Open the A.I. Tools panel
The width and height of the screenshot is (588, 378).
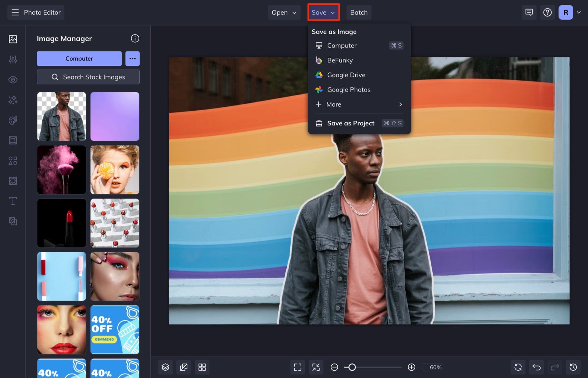point(13,100)
